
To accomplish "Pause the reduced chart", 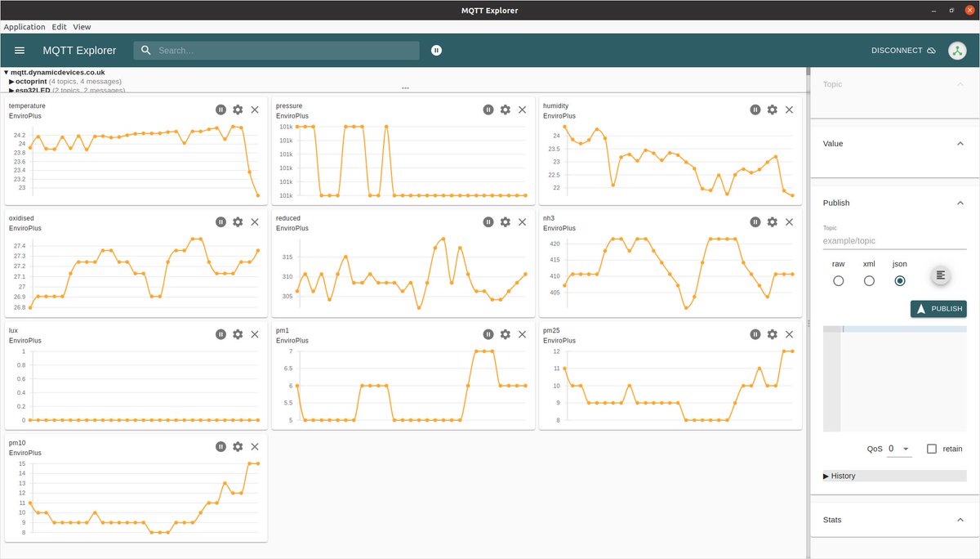I will pyautogui.click(x=488, y=221).
